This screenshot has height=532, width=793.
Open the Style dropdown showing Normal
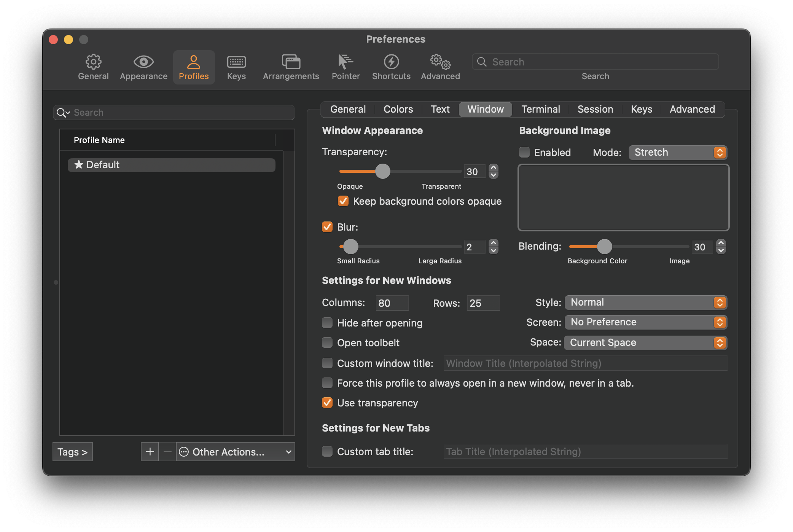click(x=645, y=302)
